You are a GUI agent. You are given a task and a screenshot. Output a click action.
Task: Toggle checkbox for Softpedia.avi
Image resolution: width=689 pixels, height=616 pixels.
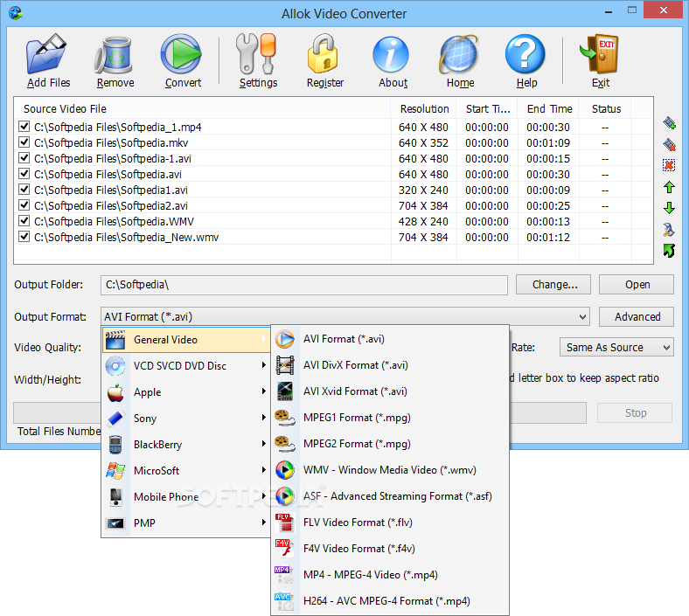click(24, 174)
